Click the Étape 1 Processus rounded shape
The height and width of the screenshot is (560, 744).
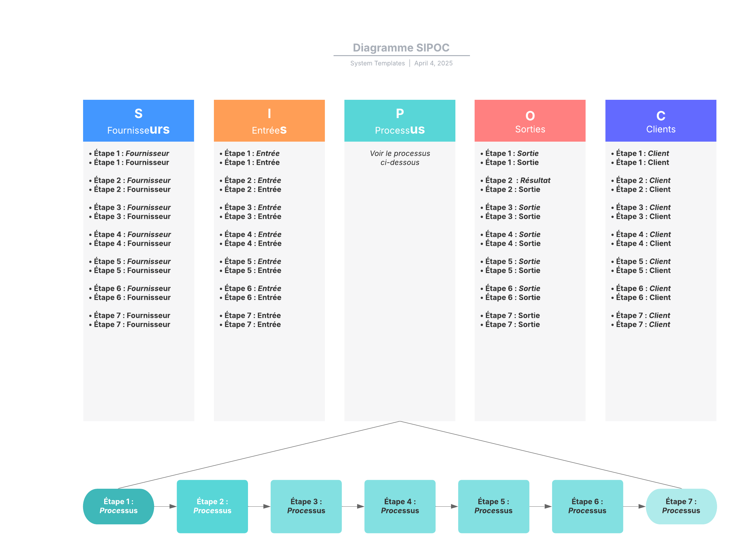point(118,506)
